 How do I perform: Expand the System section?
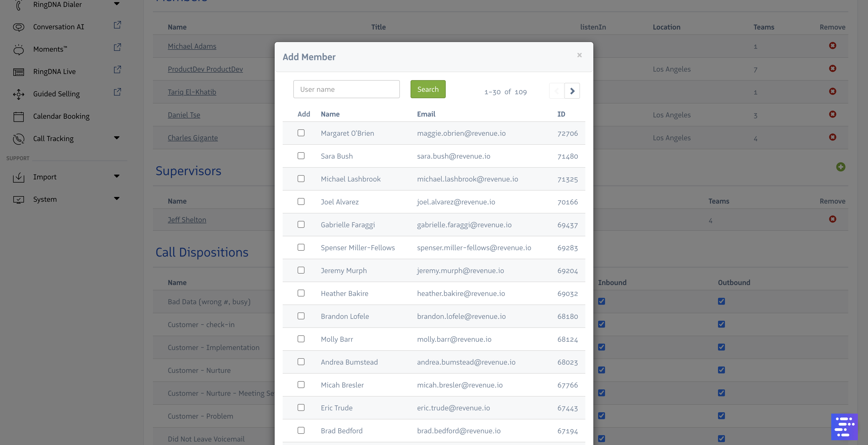[x=117, y=199]
